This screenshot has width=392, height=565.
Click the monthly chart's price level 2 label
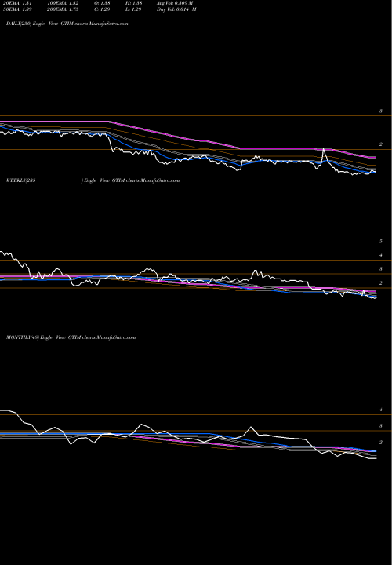coord(381,442)
